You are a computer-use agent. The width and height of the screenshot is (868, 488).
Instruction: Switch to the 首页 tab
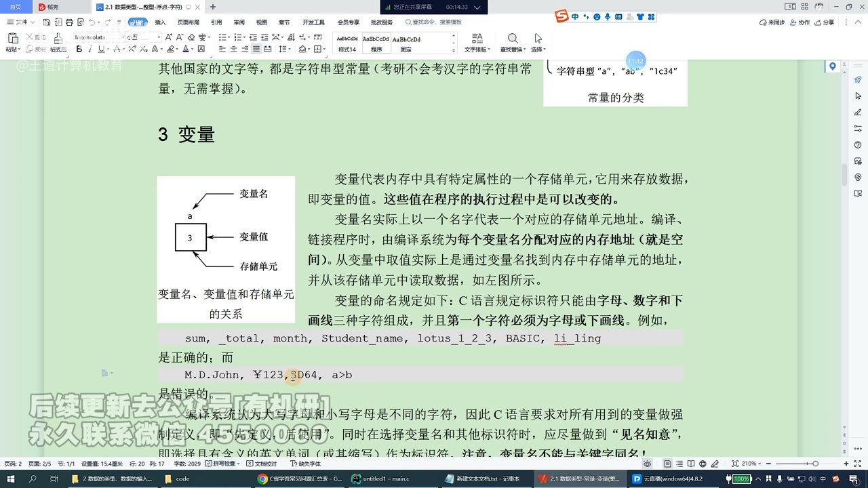point(15,7)
